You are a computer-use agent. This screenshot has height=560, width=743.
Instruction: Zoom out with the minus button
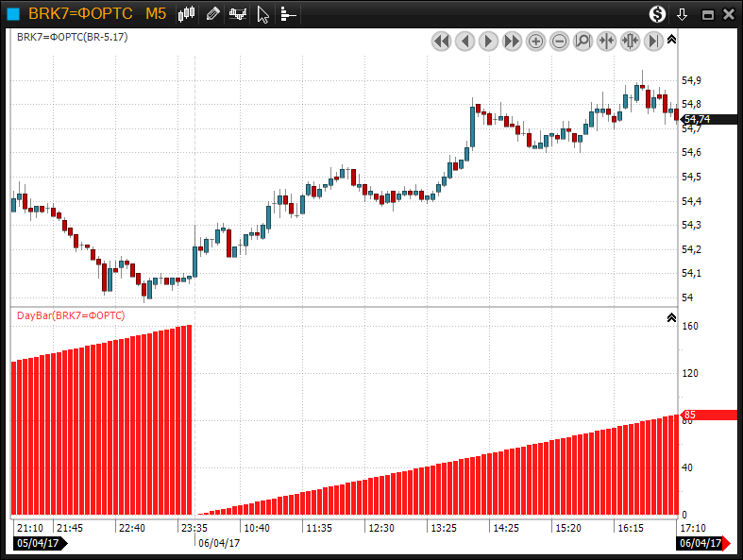tap(559, 41)
